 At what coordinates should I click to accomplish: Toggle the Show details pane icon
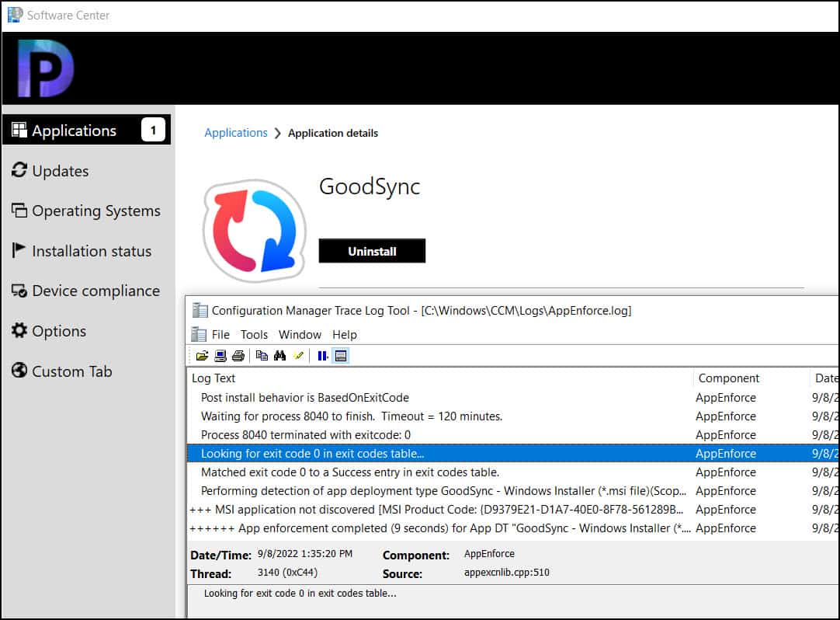click(341, 356)
